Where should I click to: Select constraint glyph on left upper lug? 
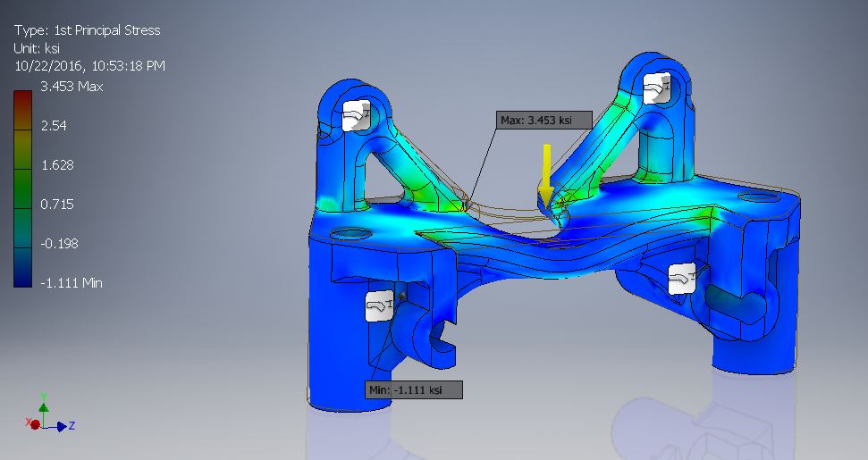click(356, 115)
